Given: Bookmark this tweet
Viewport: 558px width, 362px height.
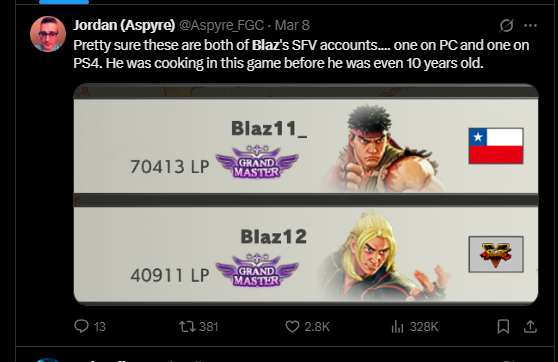Looking at the screenshot, I should [x=503, y=326].
